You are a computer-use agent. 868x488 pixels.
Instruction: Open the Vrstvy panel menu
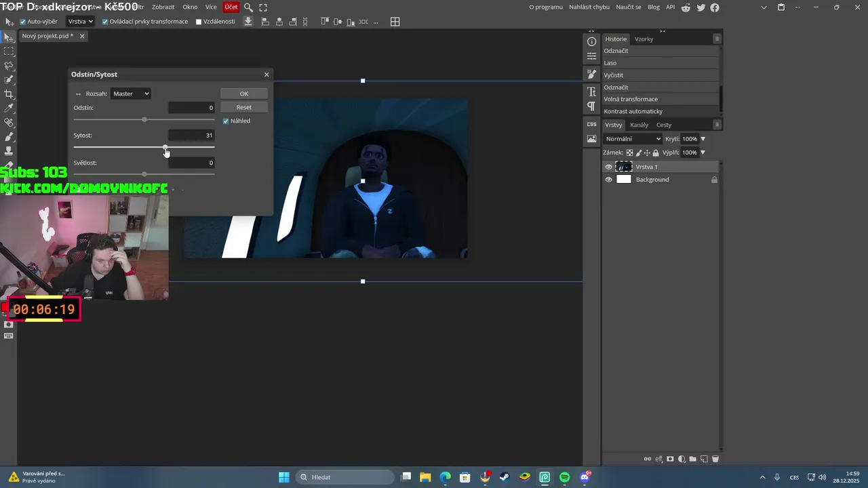tap(717, 125)
